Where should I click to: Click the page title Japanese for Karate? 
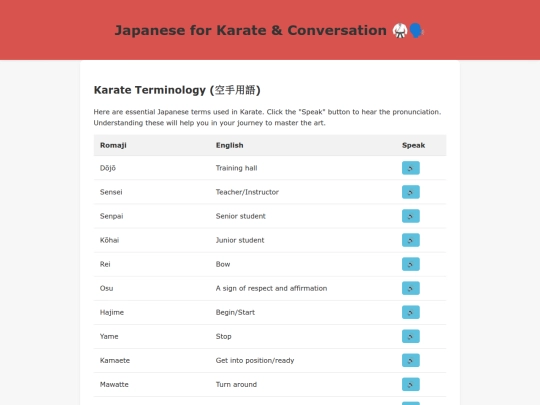250,30
